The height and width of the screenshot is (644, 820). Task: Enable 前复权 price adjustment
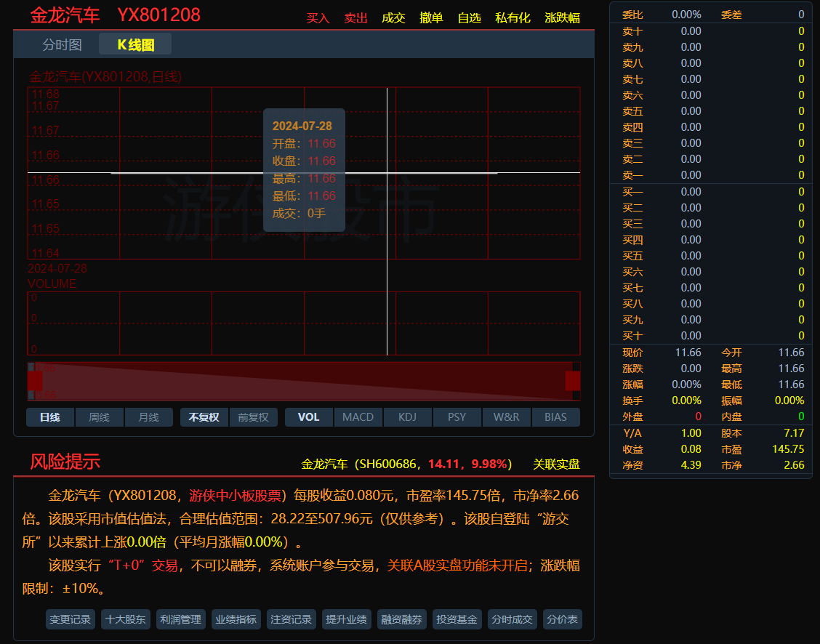click(254, 417)
